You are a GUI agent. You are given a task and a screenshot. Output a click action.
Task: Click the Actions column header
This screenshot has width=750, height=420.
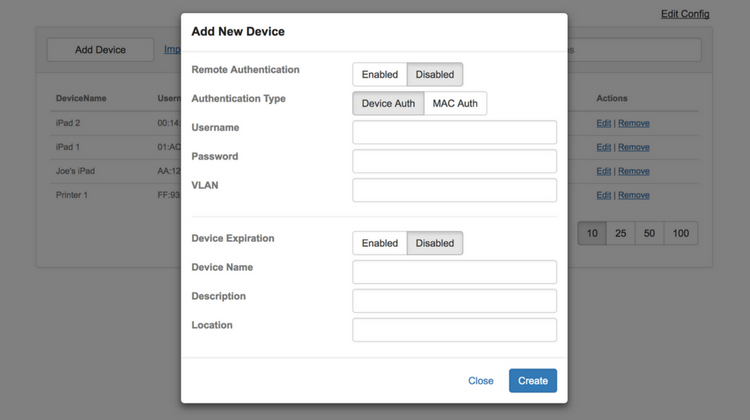point(612,98)
